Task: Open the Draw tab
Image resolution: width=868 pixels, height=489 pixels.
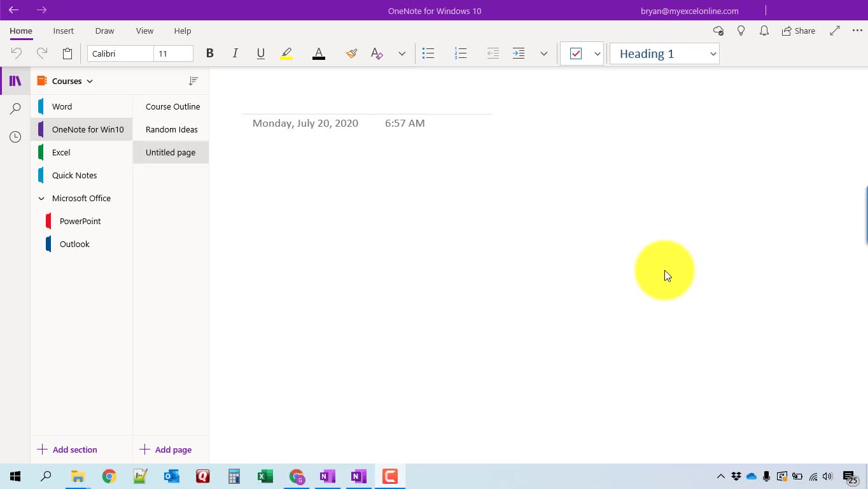Action: pyautogui.click(x=104, y=31)
